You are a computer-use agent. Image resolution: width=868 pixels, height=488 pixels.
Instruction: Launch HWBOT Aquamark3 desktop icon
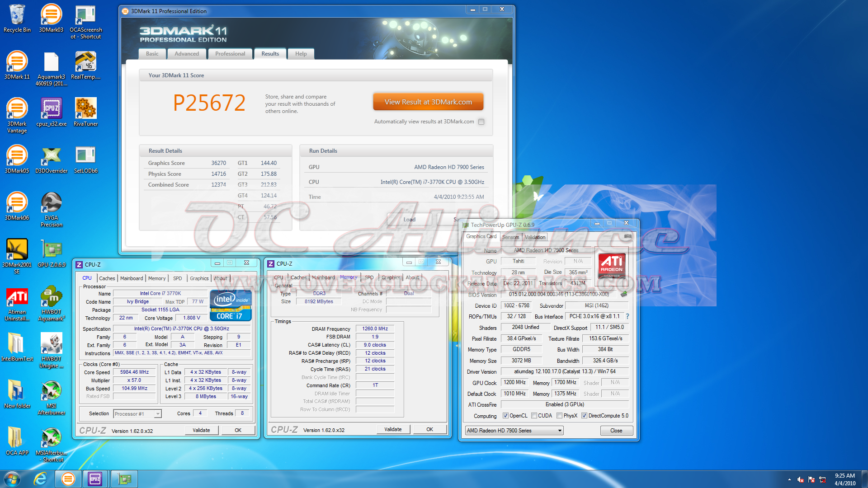[x=51, y=304]
